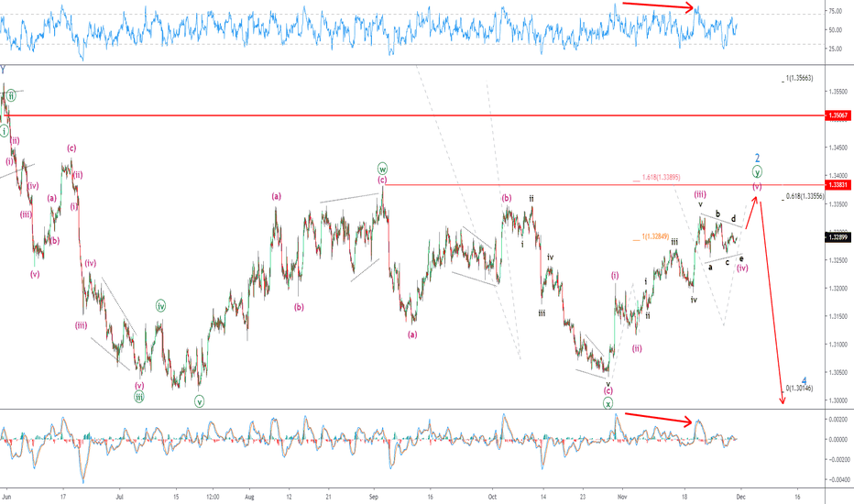Screen dimensions: 854x504
Task: Click the red 1.33831 price level tag
Action: click(837, 185)
